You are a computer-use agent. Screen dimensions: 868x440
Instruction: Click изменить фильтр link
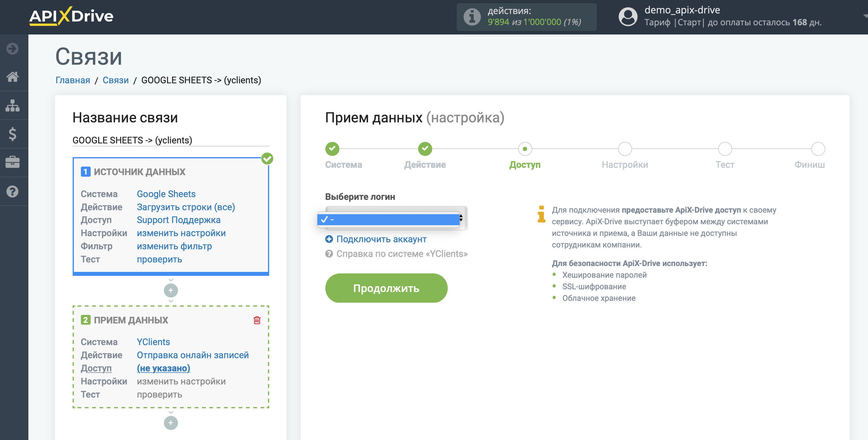pyautogui.click(x=174, y=246)
